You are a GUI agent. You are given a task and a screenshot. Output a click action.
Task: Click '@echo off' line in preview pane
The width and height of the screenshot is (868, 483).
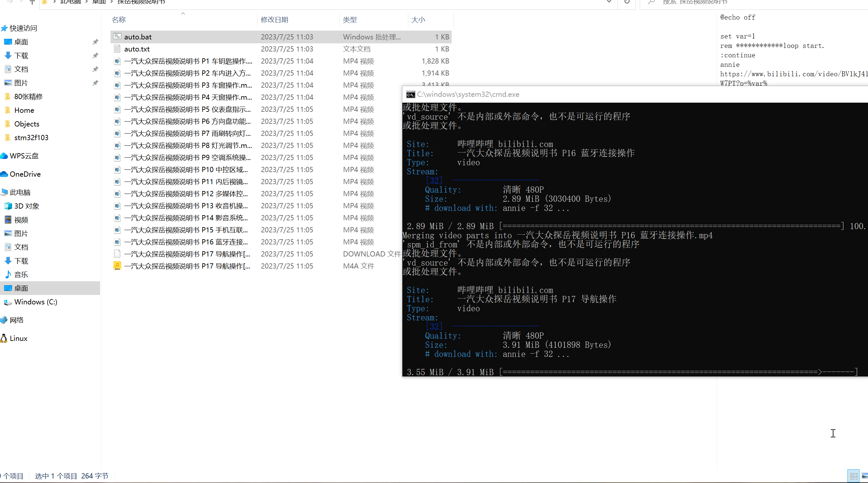(738, 18)
